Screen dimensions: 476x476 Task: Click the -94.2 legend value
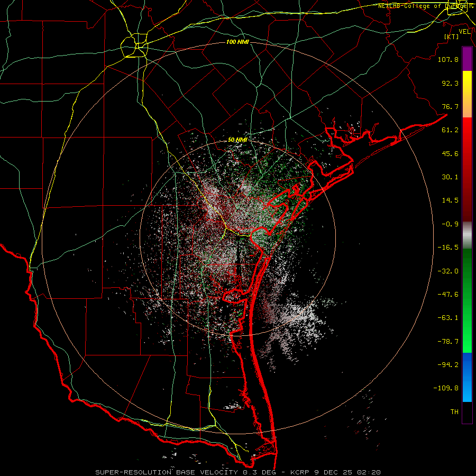448,365
